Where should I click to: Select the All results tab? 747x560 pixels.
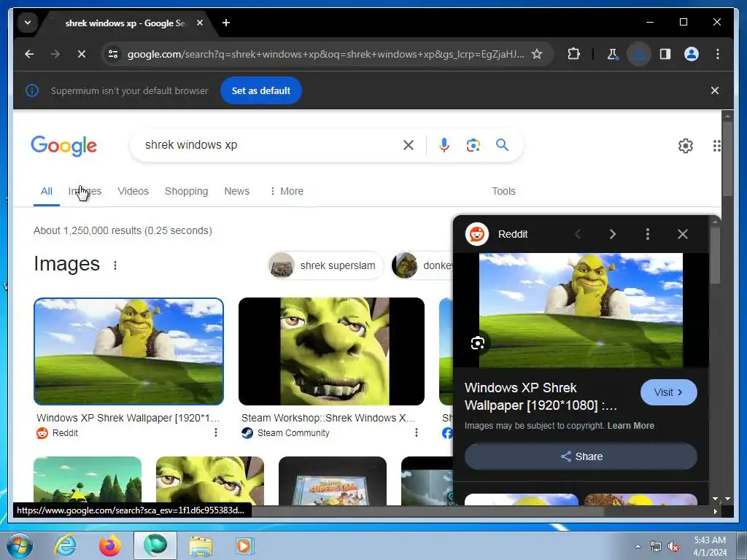point(46,191)
